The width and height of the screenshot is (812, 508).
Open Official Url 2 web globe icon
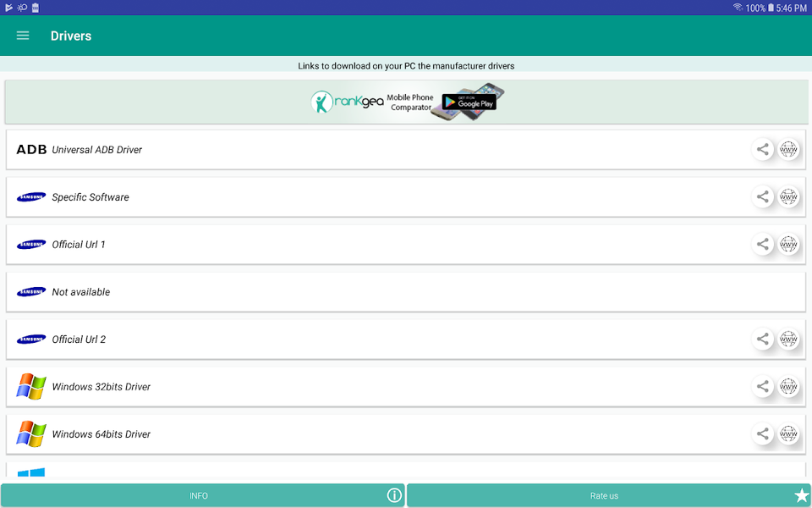[x=788, y=340]
